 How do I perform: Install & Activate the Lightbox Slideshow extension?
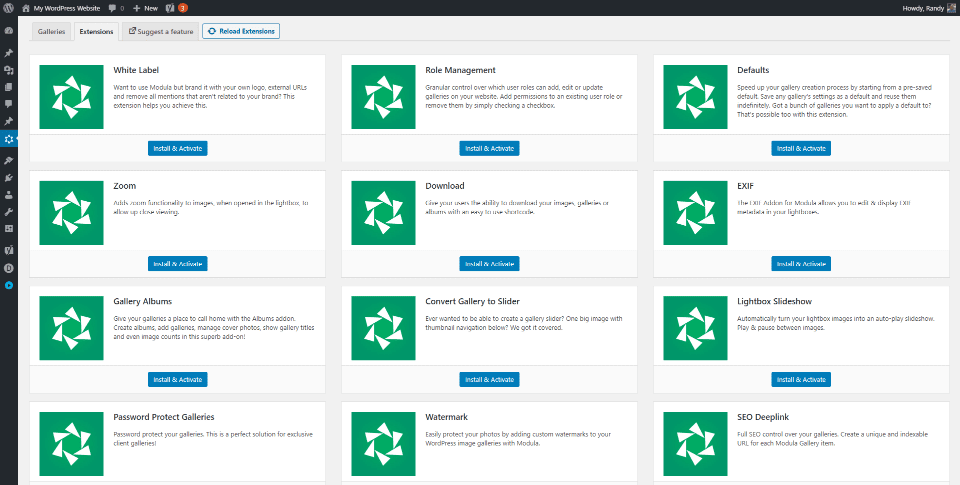pyautogui.click(x=801, y=379)
